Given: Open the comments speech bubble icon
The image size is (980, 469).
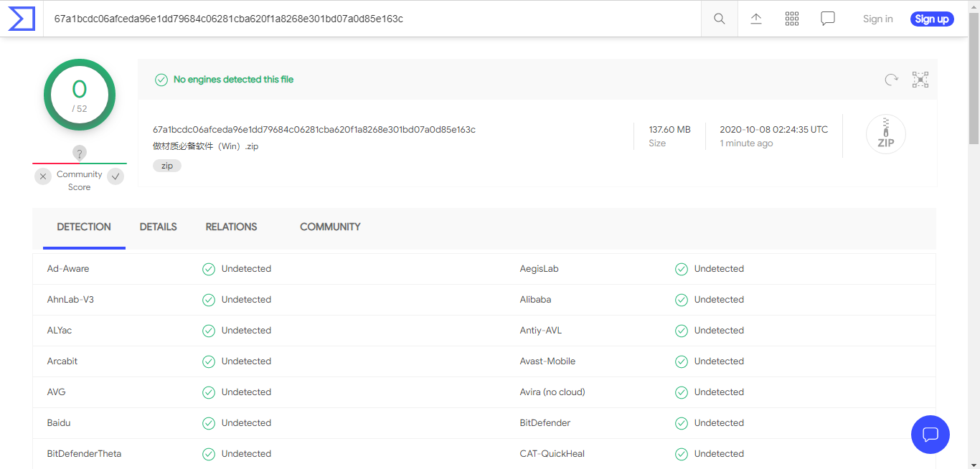Looking at the screenshot, I should 828,19.
